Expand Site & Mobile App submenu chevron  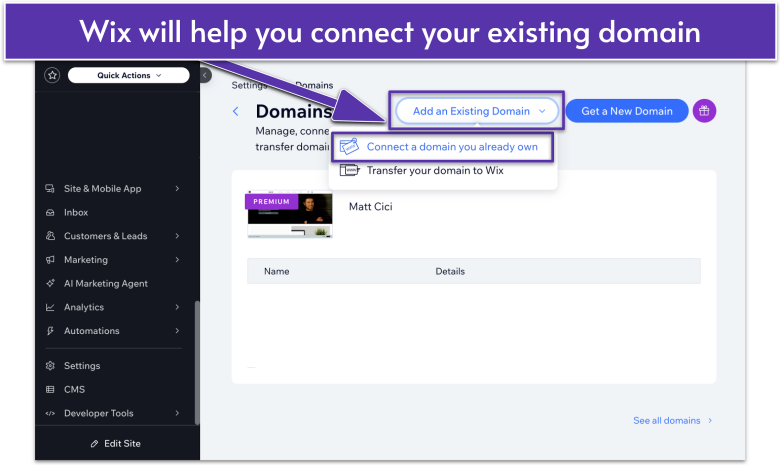[177, 188]
